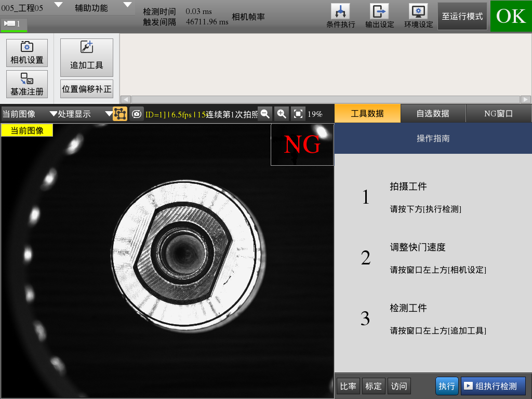
Task: Open 相机设置 camera settings
Action: pyautogui.click(x=27, y=52)
